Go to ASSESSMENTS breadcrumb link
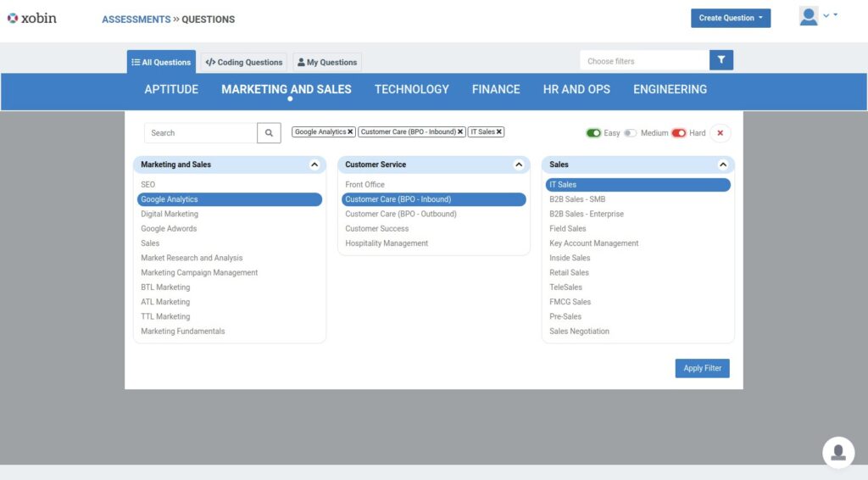This screenshot has width=868, height=480. click(x=136, y=20)
